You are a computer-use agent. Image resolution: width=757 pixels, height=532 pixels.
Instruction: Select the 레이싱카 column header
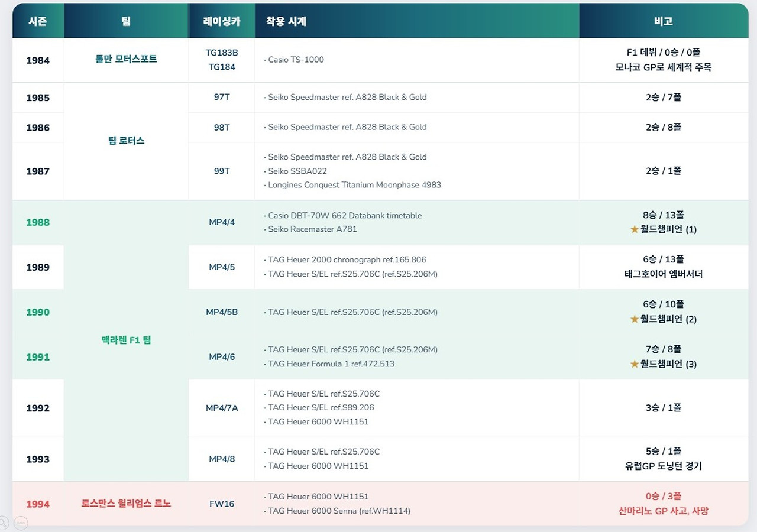click(222, 21)
